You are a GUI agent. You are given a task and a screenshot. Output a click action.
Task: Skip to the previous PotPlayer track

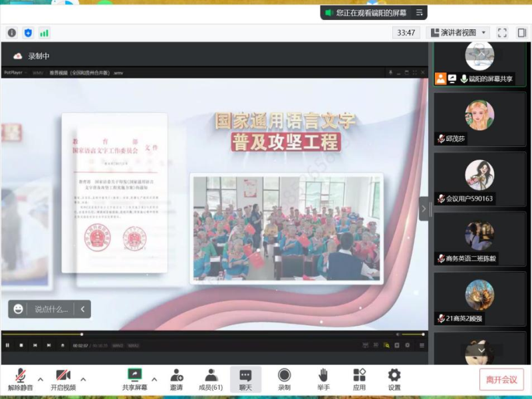[35, 345]
